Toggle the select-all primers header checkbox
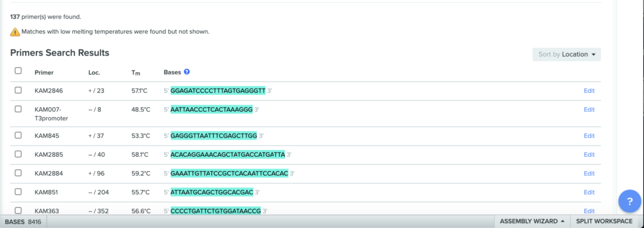This screenshot has width=644, height=228. click(18, 71)
